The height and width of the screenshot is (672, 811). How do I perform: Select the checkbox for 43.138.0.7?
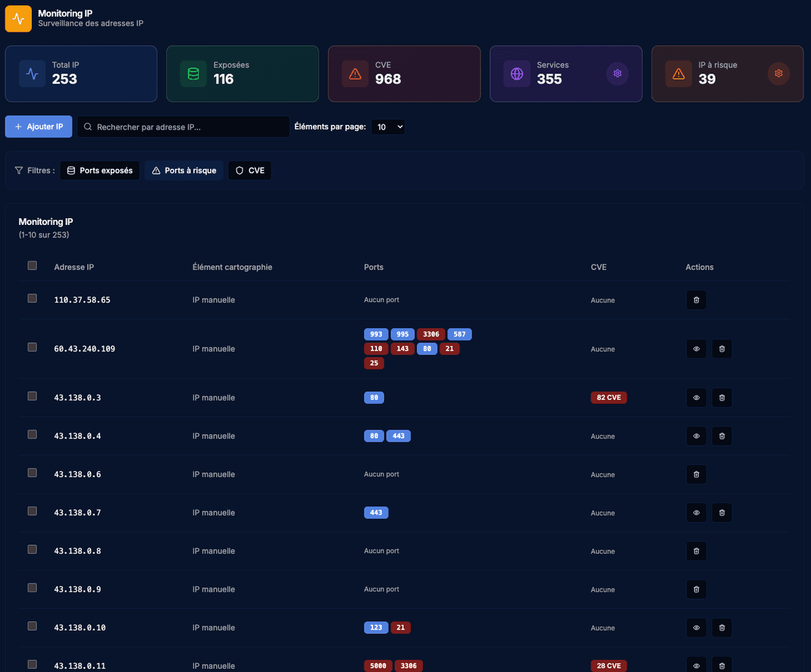(32, 511)
